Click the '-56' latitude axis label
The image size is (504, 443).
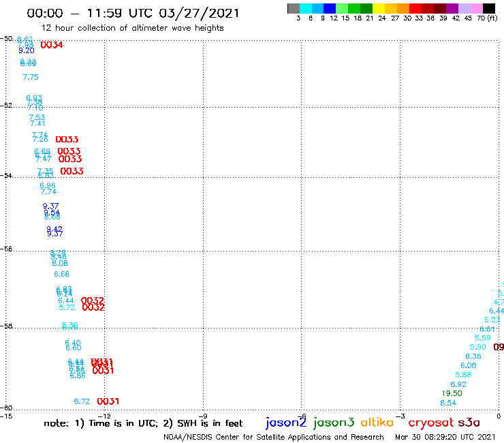[6, 249]
